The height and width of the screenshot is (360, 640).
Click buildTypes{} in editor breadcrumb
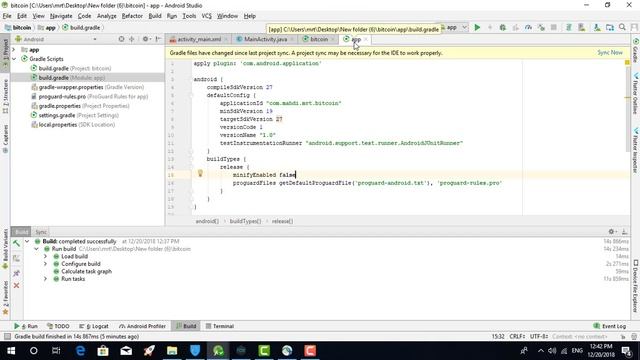click(x=245, y=221)
